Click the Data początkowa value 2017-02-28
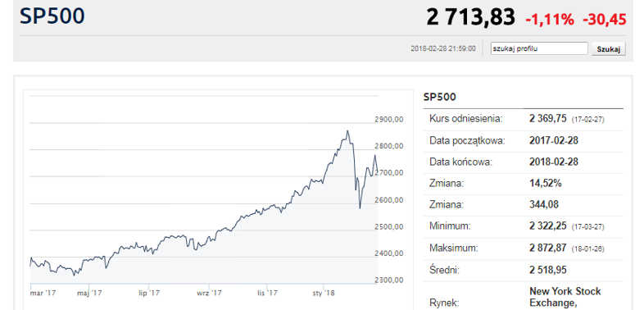This screenshot has height=310, width=644. click(554, 140)
